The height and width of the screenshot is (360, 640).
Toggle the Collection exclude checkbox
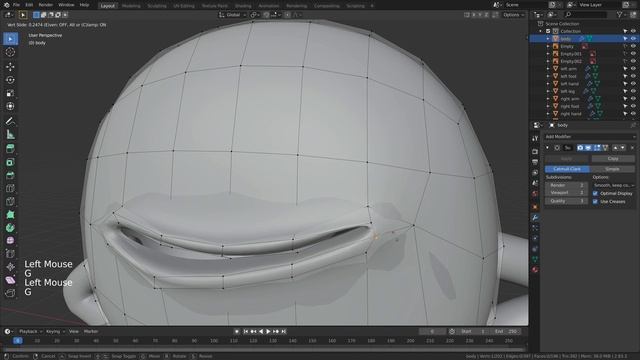click(x=548, y=31)
